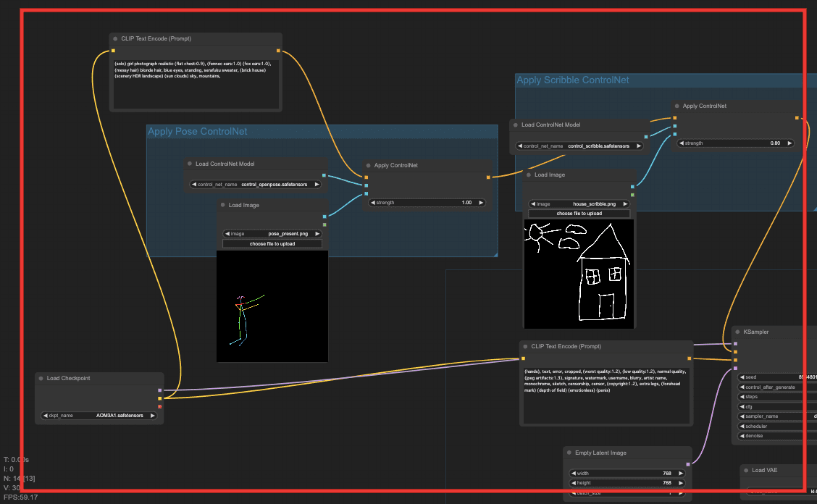Click the positive prompt text box

[196, 84]
